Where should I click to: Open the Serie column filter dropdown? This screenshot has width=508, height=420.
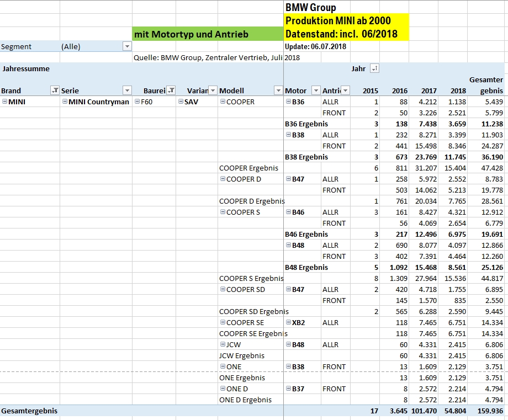tap(128, 91)
